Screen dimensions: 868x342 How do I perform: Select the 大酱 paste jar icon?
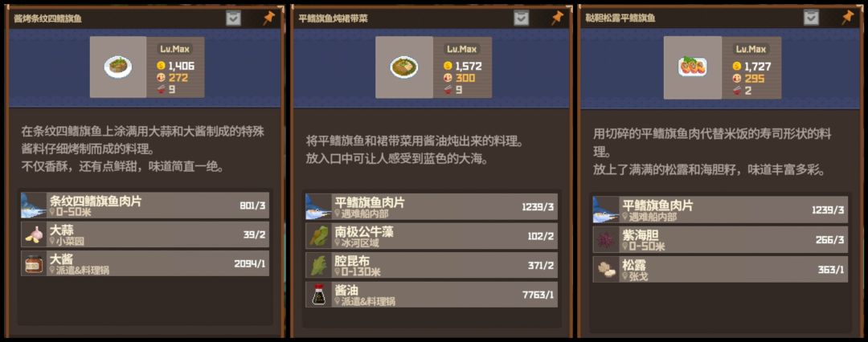33,264
